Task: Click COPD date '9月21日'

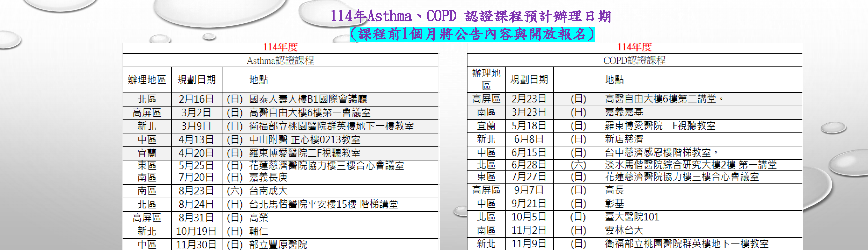Action: point(529,204)
